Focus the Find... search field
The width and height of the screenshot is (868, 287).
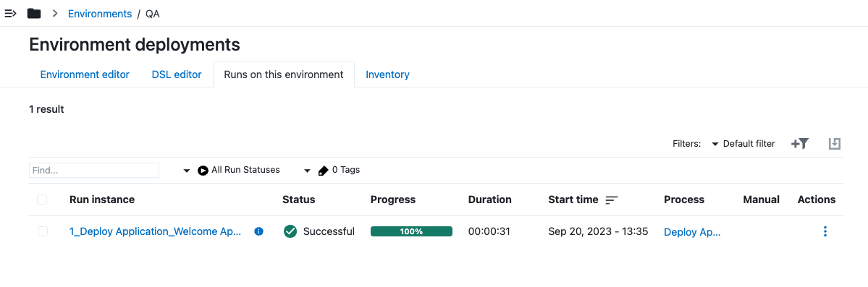[x=94, y=171]
